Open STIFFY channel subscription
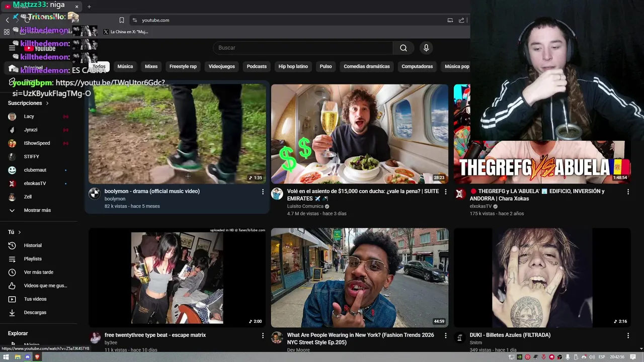Screen dimensions: 644x362 pyautogui.click(x=38, y=156)
